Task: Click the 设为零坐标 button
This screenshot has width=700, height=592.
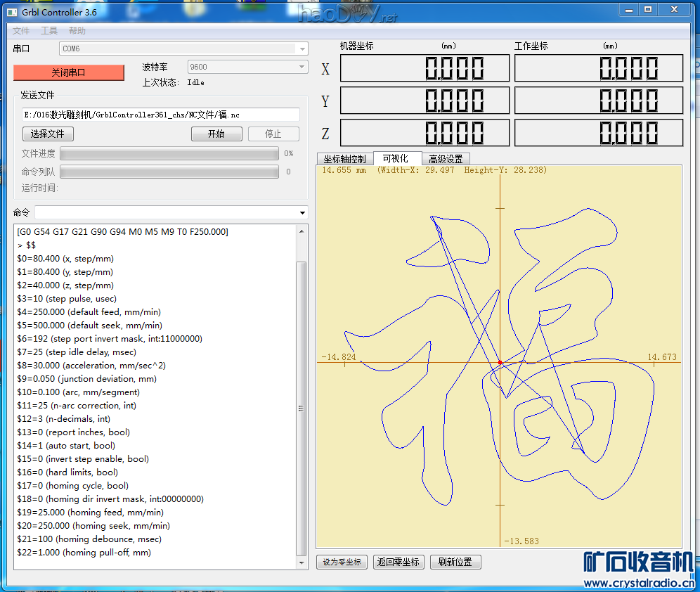Action: pos(342,562)
